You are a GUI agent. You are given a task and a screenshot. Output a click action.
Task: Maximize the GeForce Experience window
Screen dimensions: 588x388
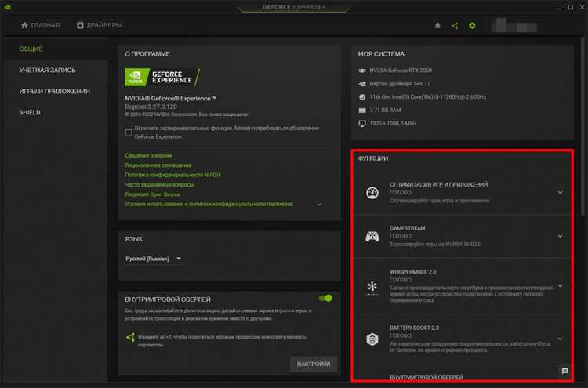(571, 7)
